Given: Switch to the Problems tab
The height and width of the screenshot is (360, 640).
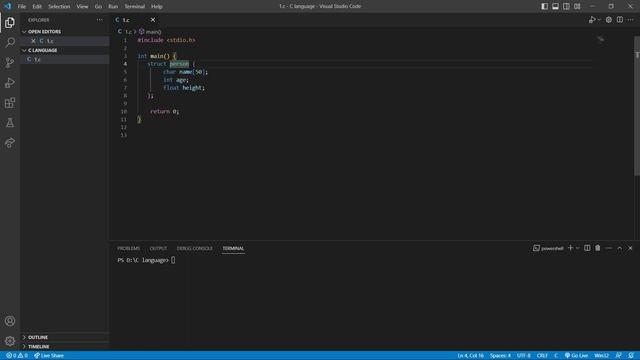Looking at the screenshot, I should coord(129,248).
